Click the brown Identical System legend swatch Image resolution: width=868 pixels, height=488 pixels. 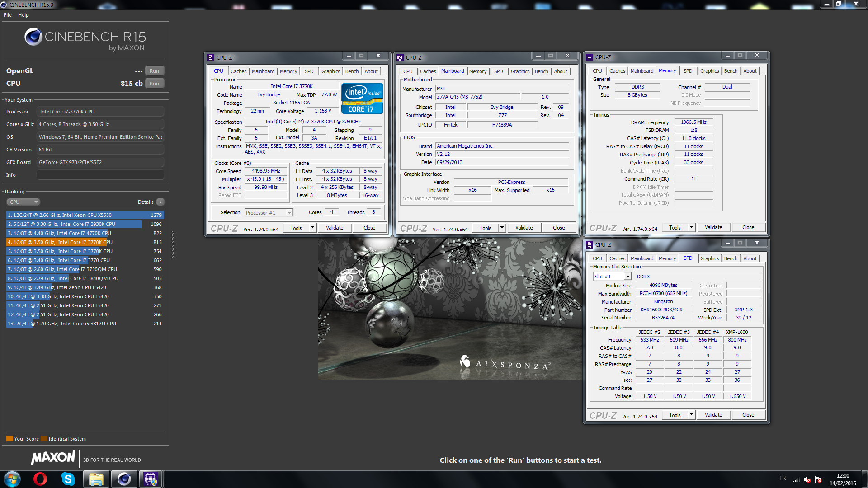(x=44, y=439)
